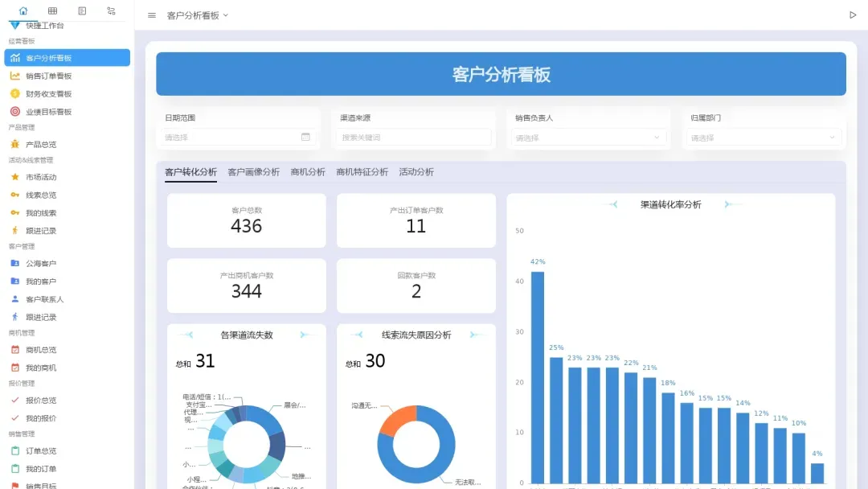Click the contact card icon beside 我的客户
This screenshot has height=489, width=868.
coord(15,281)
